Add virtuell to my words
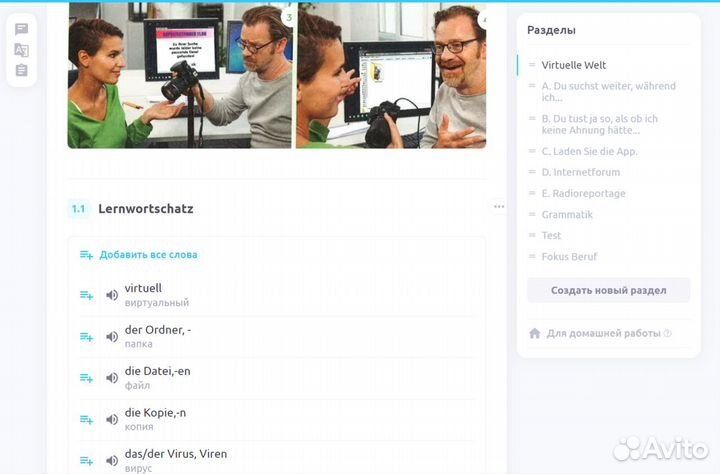This screenshot has height=474, width=720. [x=86, y=295]
